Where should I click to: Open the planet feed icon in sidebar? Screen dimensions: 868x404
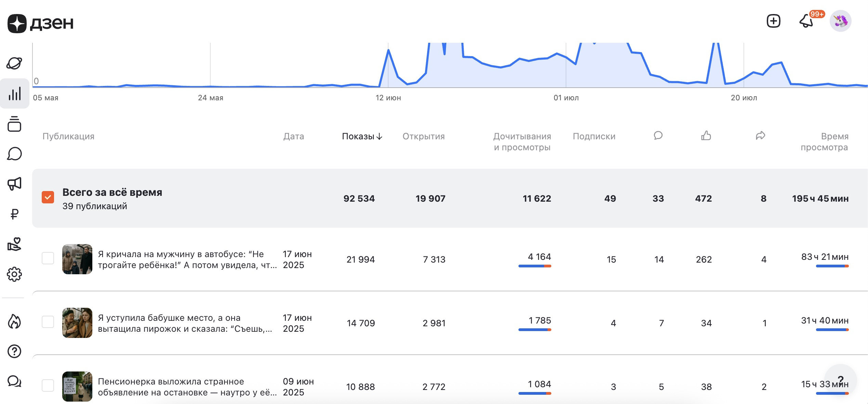coord(14,63)
